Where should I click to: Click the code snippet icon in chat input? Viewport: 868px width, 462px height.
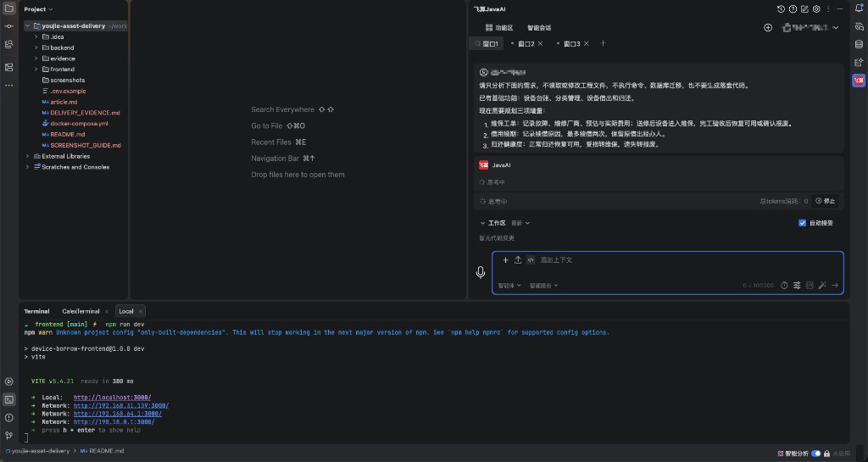tap(531, 260)
